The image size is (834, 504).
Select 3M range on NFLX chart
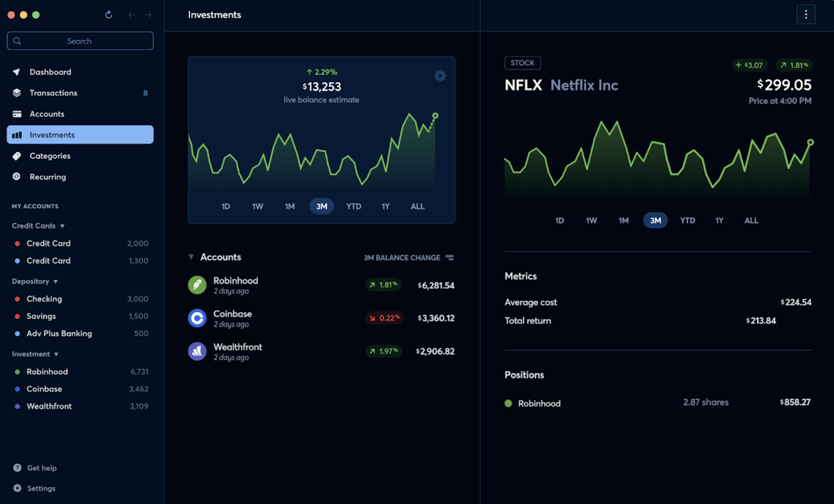point(655,220)
